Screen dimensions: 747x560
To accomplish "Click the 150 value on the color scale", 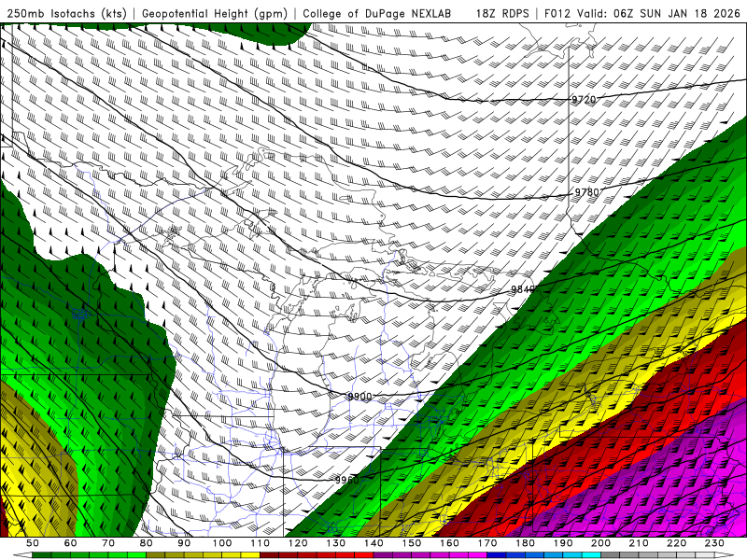I will (411, 543).
